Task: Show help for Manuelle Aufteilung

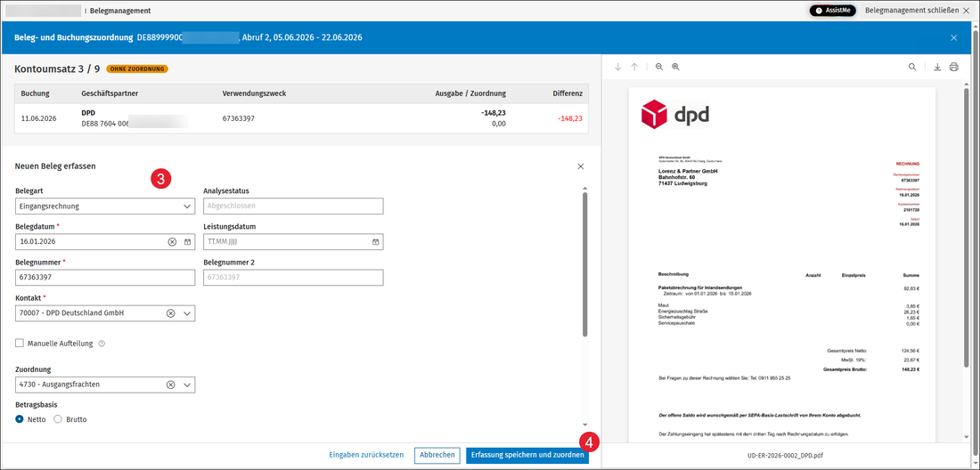Action: 102,344
